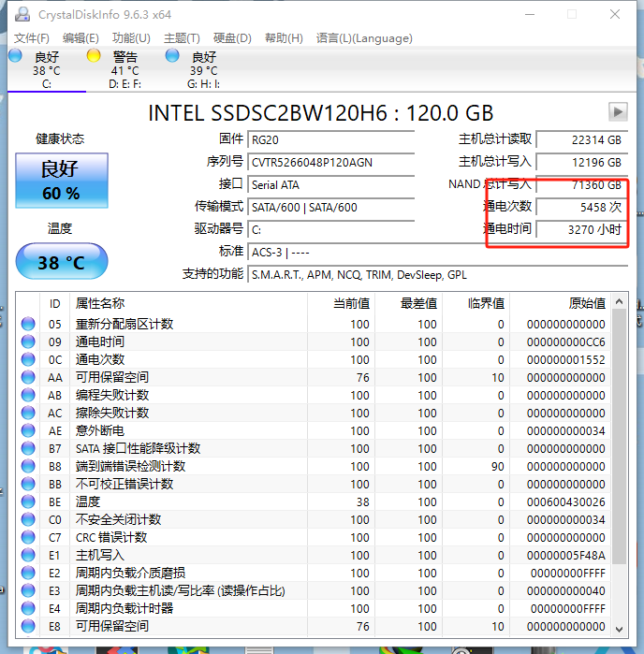Click the 传输模式 field SATA/600 | SATA/600
This screenshot has height=654, width=644.
(x=330, y=208)
